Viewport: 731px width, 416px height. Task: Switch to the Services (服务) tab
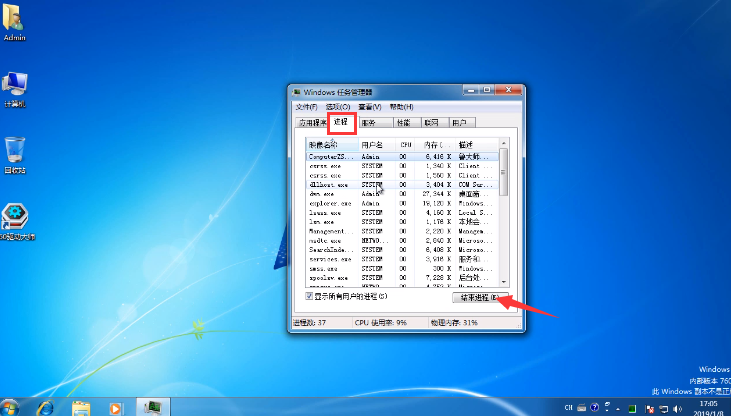pos(369,123)
